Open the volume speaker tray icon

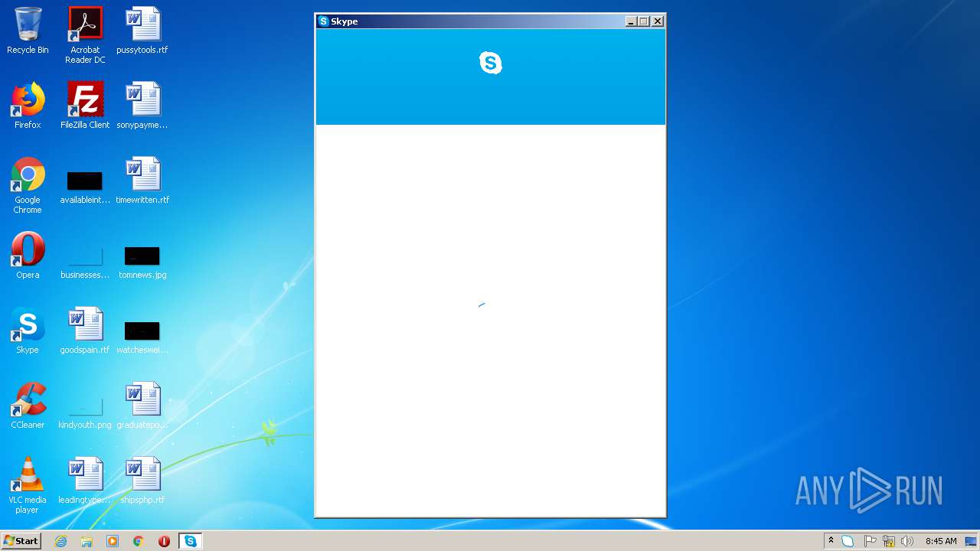(907, 541)
